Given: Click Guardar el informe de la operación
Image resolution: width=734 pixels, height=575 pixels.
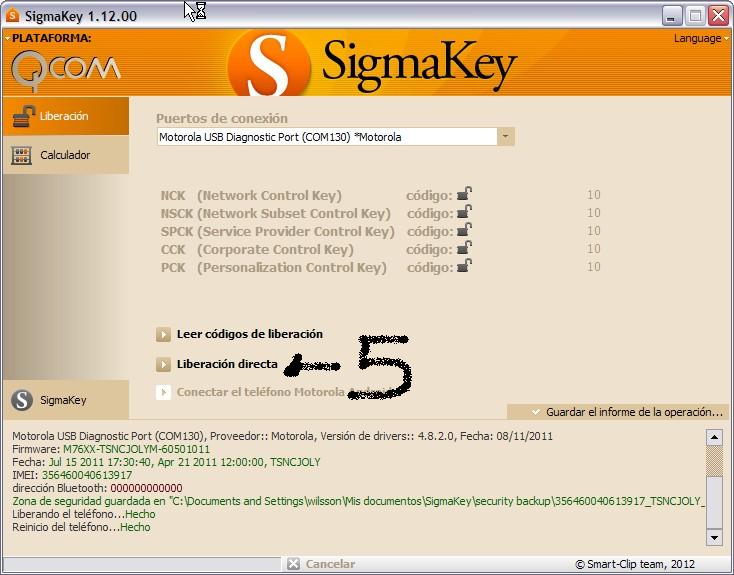Looking at the screenshot, I should click(634, 412).
